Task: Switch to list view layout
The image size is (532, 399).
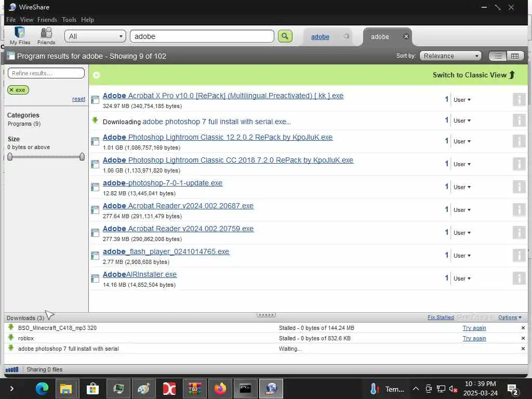Action: (x=498, y=56)
